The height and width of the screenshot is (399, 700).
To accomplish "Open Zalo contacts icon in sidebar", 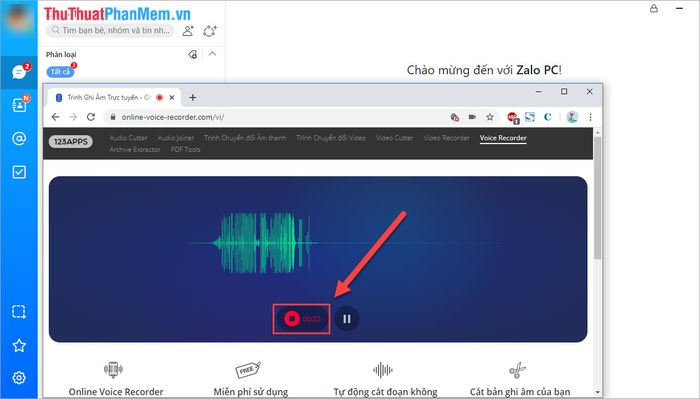I will click(19, 105).
